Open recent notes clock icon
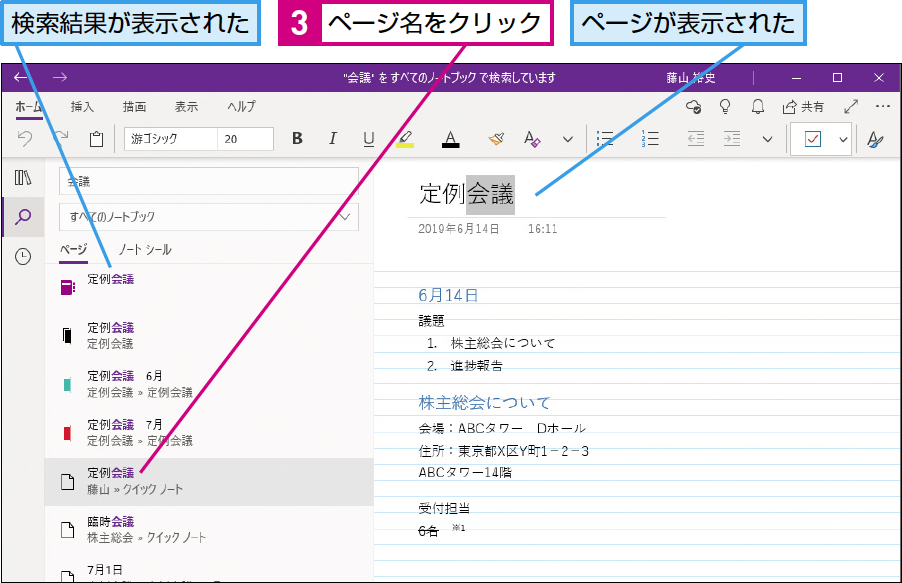Viewport: 902px width, 583px height. pos(23,256)
